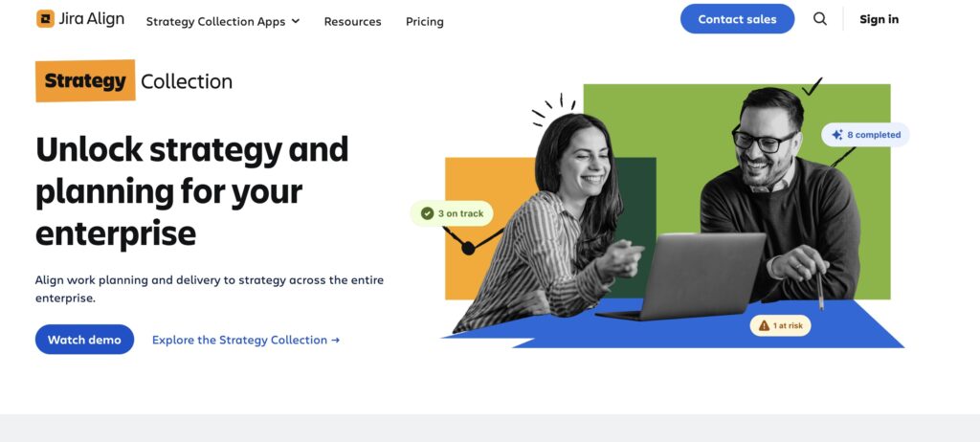Click the green checkmark on track icon
This screenshot has width=980, height=442.
[x=427, y=213]
